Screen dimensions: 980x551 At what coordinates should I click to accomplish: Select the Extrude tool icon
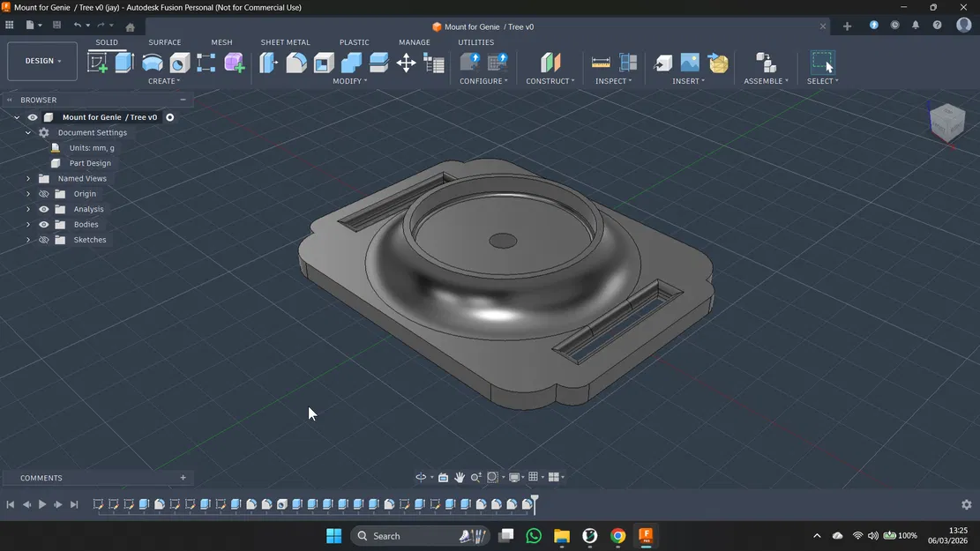tap(124, 63)
